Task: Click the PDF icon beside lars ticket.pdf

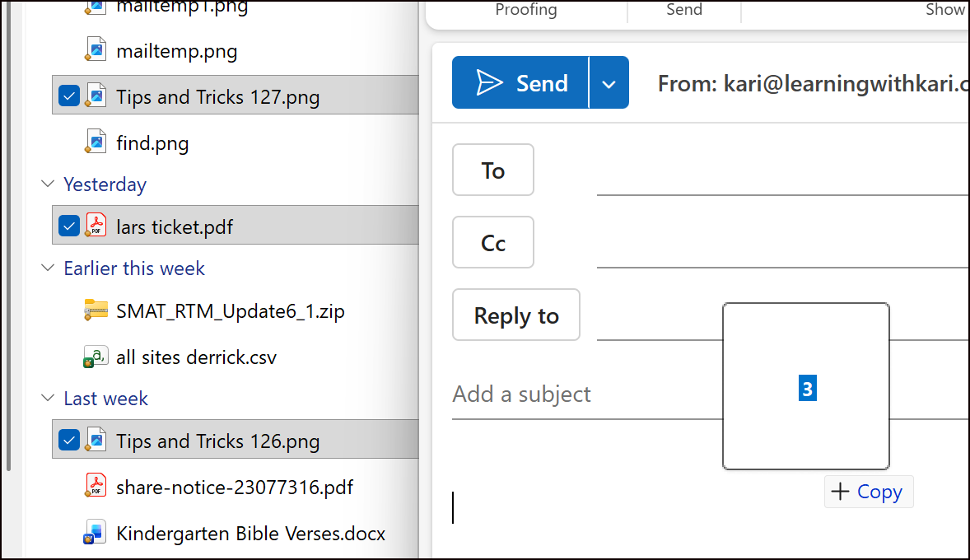Action: (96, 226)
